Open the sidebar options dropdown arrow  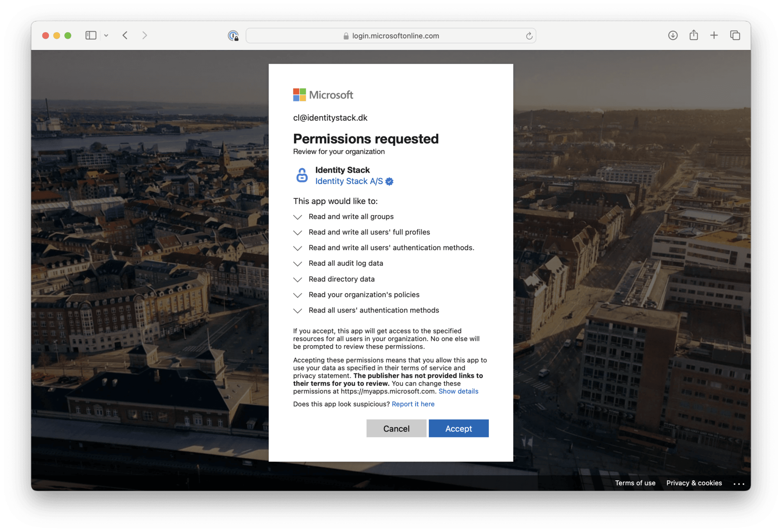[106, 35]
